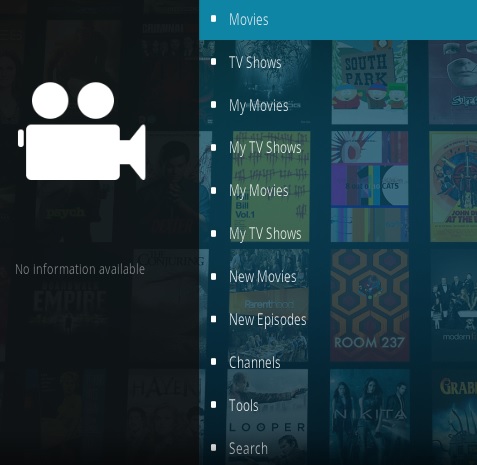Click the bullet icon beside Tools

[214, 405]
